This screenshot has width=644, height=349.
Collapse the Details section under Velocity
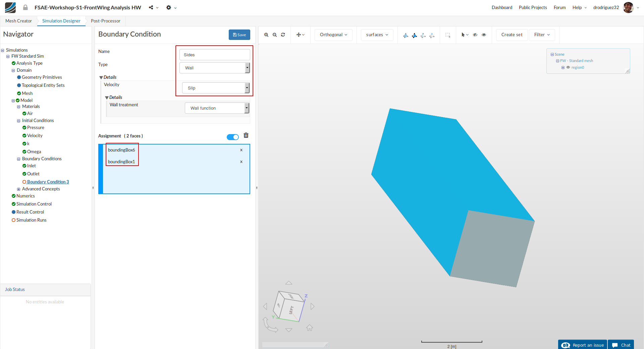point(107,98)
